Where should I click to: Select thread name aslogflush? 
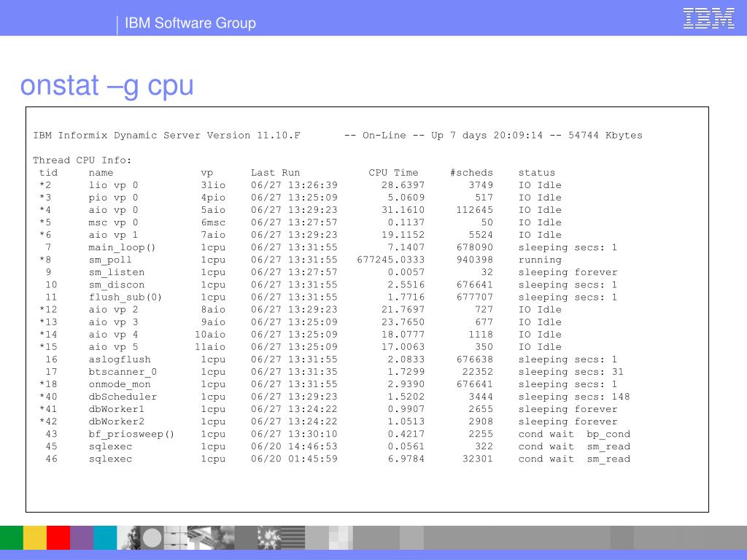click(x=120, y=359)
